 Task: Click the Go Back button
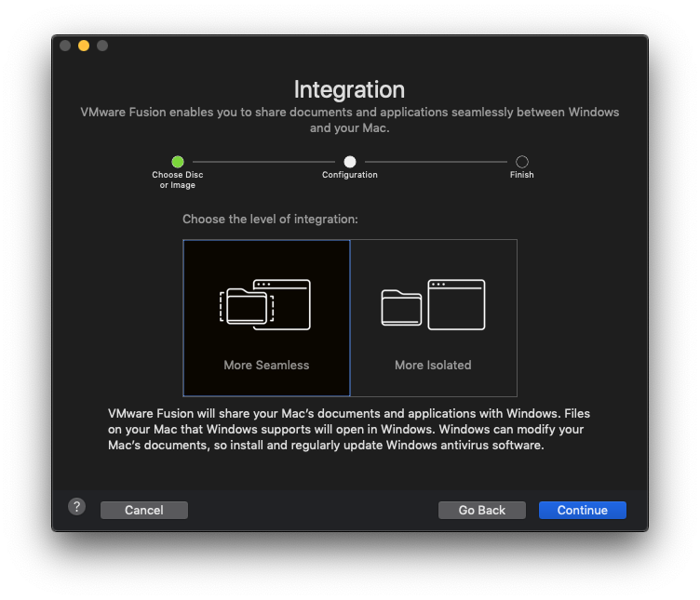point(481,510)
